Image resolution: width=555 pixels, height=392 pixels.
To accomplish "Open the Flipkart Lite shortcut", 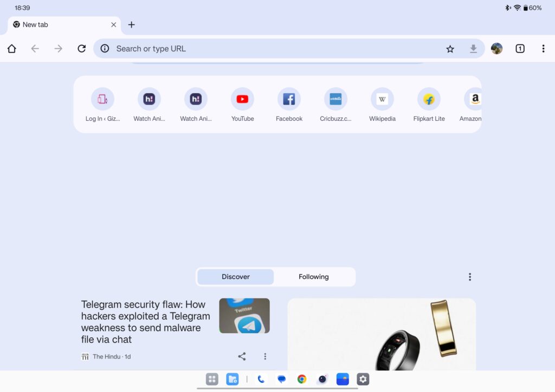I will click(x=429, y=104).
